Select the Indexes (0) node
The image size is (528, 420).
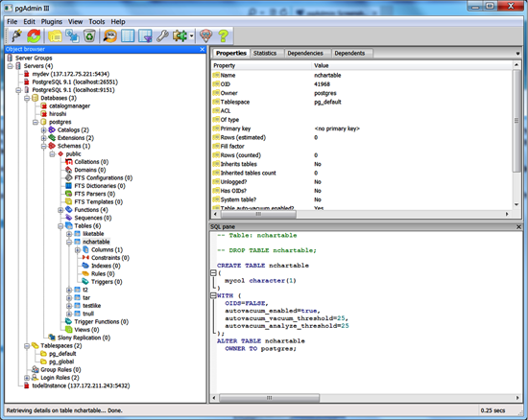pos(106,266)
